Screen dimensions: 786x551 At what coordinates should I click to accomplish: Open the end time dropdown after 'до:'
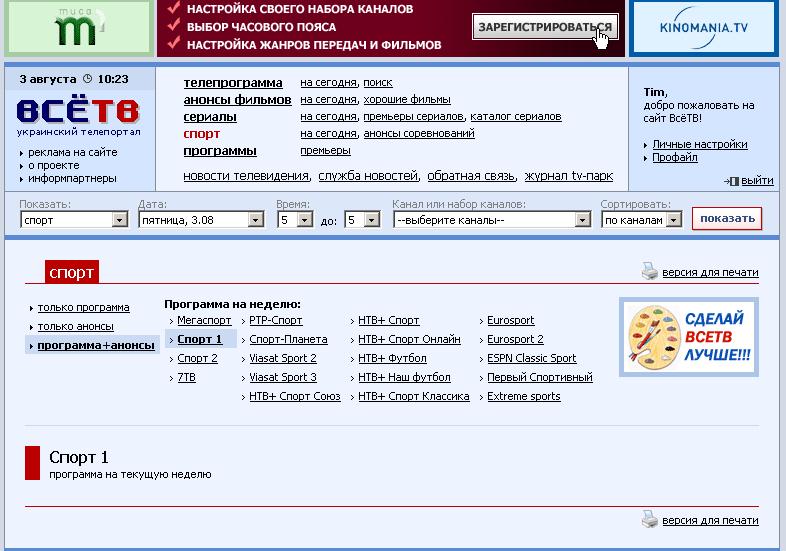pos(362,220)
